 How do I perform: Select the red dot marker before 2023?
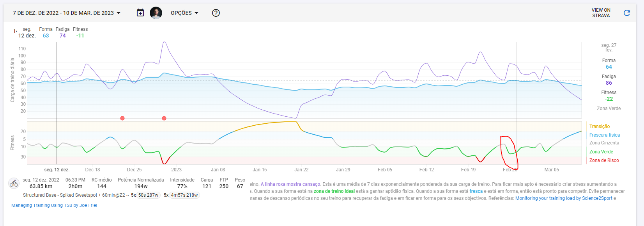[164, 118]
